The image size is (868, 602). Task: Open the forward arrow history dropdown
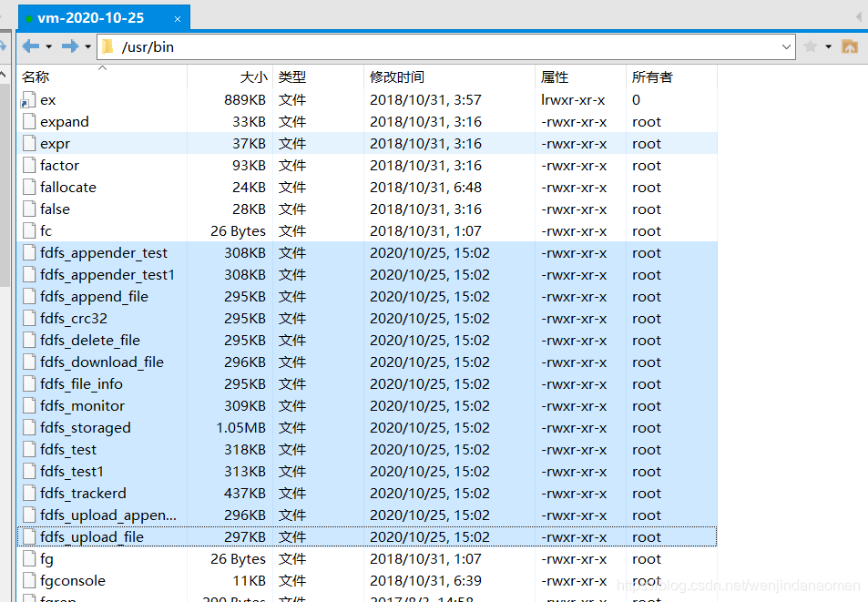pos(88,47)
